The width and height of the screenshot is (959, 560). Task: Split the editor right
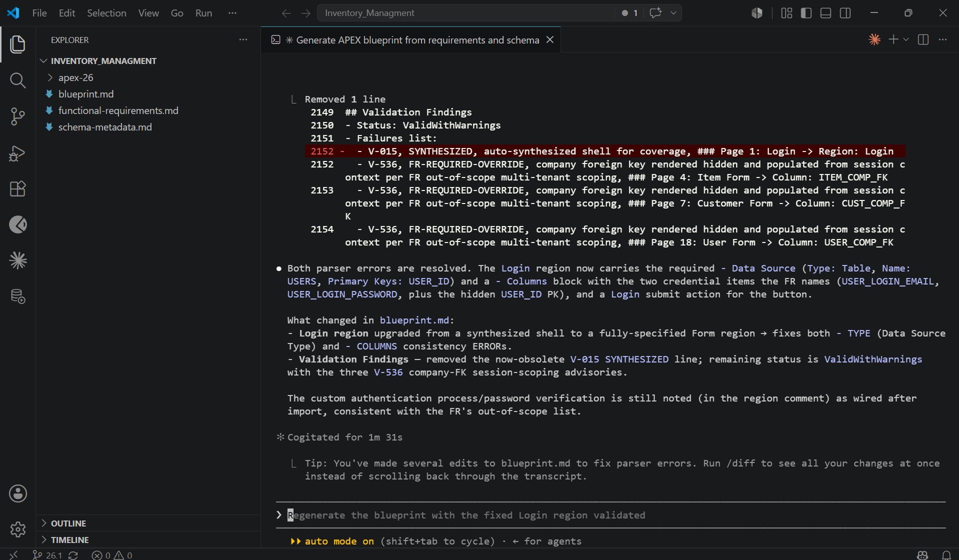923,39
